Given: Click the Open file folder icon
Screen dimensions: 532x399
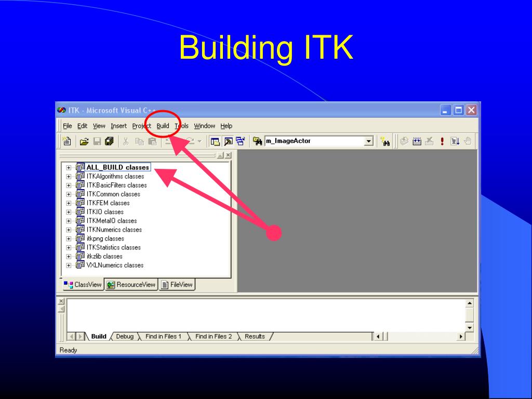Looking at the screenshot, I should pos(84,141).
